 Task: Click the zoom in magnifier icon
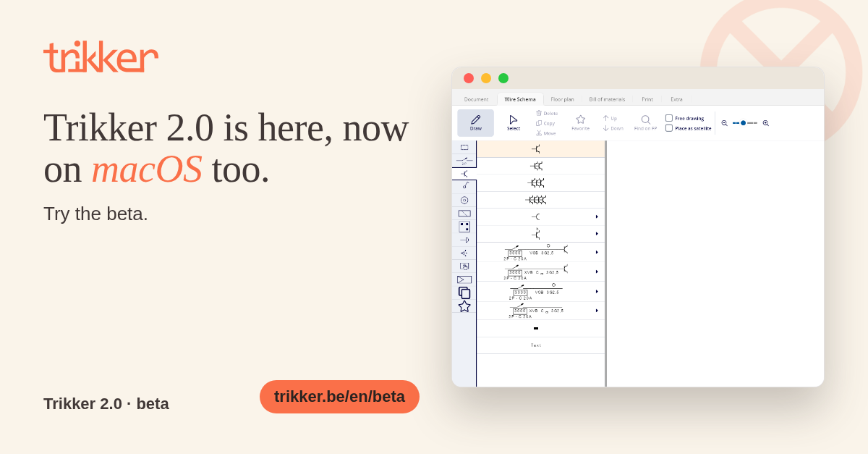(x=766, y=123)
